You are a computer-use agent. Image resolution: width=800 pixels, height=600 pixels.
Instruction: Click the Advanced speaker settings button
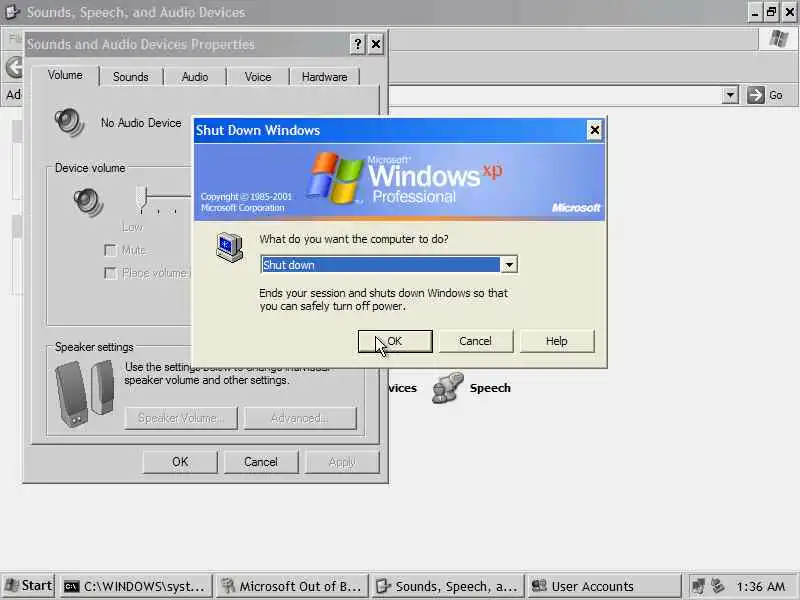tap(299, 418)
